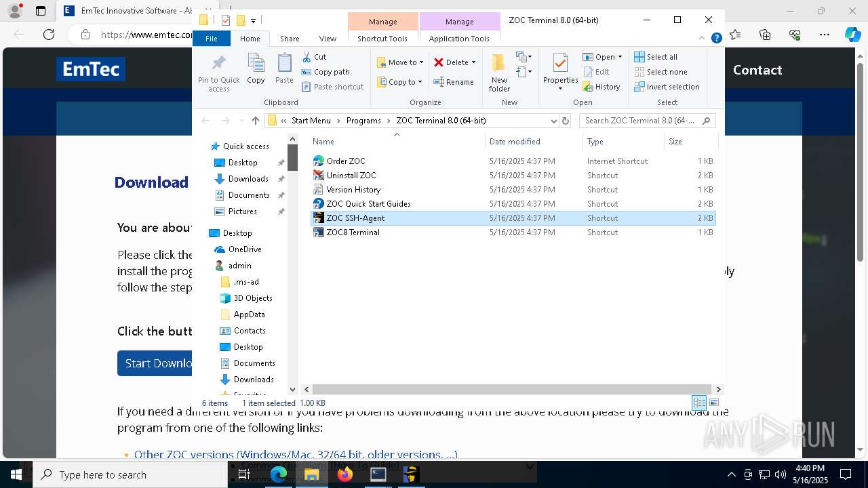Open Quick access in navigation pane
868x488 pixels.
tap(245, 146)
